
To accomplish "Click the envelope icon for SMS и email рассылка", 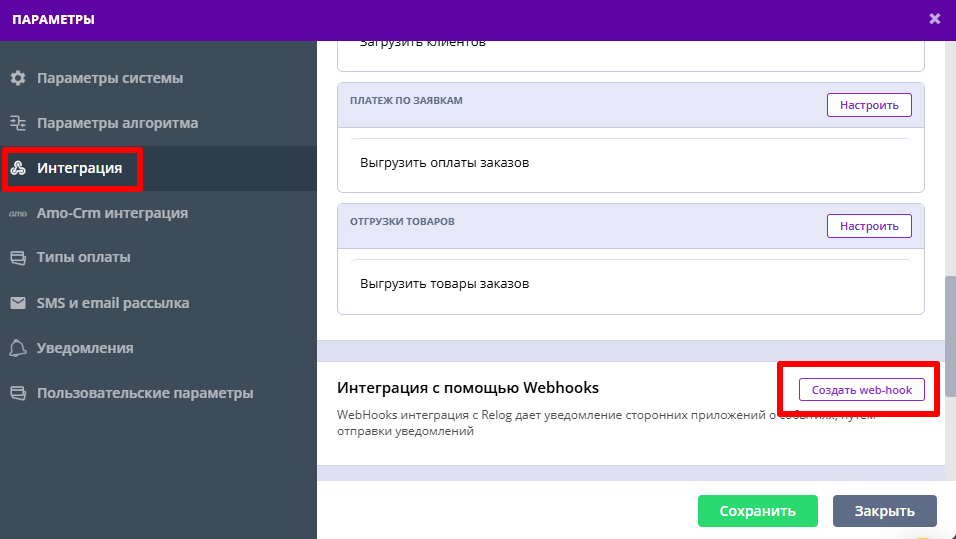I will tap(17, 303).
